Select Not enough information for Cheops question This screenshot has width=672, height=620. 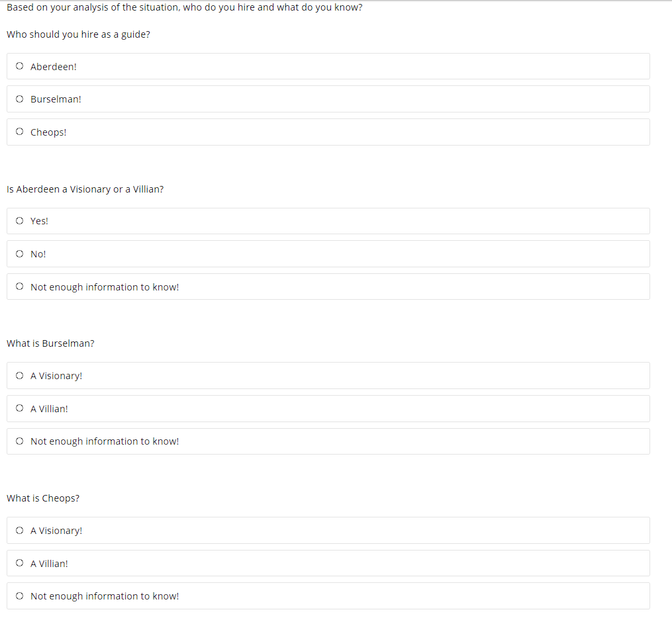pos(19,596)
